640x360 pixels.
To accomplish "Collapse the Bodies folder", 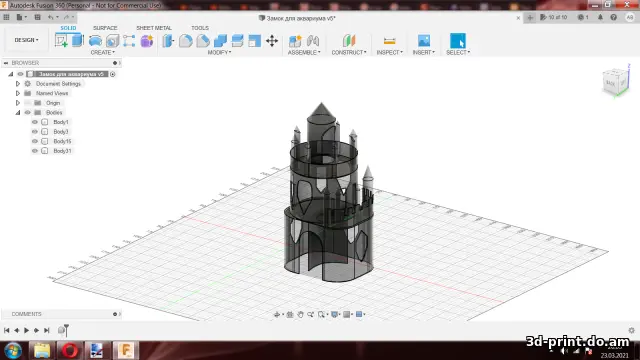I will pyautogui.click(x=18, y=113).
